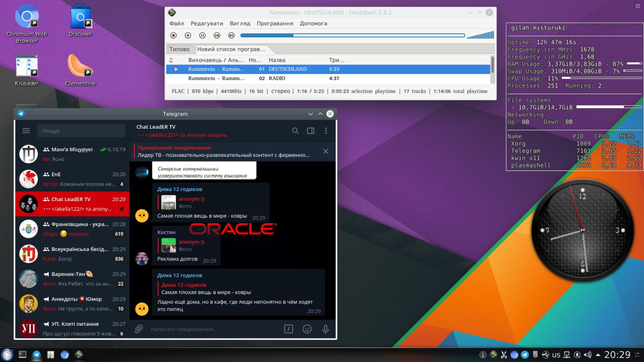Open Костян's photo reply thumbnail
Viewport: 644px width, 362px height.
tap(169, 245)
